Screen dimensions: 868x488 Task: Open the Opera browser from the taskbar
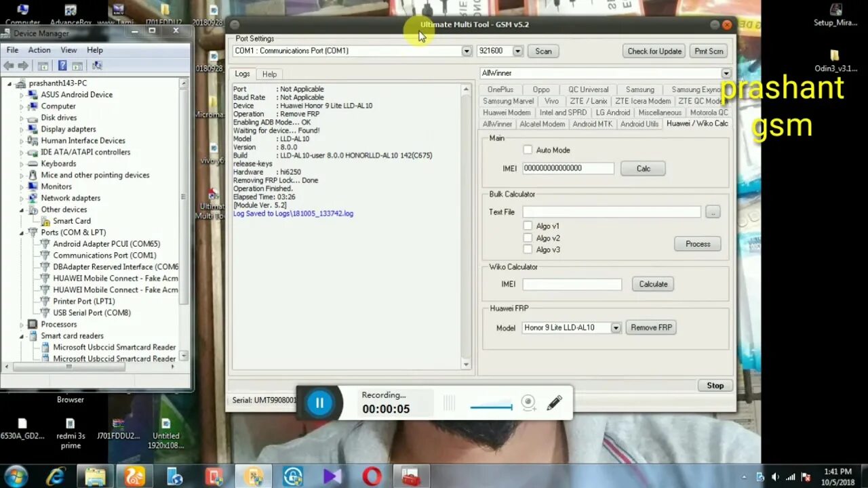(372, 476)
